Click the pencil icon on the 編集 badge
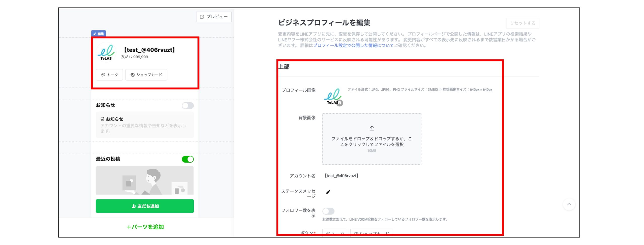Image resolution: width=644 pixels, height=245 pixels. click(x=95, y=33)
